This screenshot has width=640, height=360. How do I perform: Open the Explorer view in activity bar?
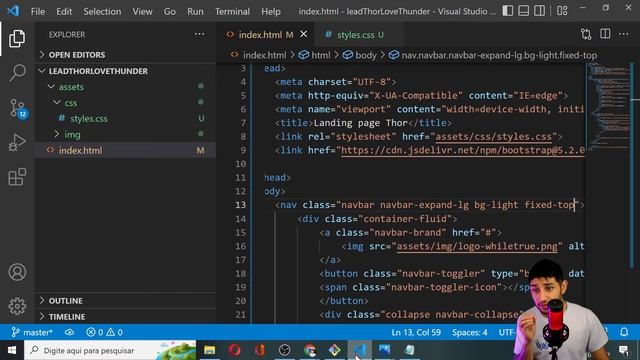point(17,38)
